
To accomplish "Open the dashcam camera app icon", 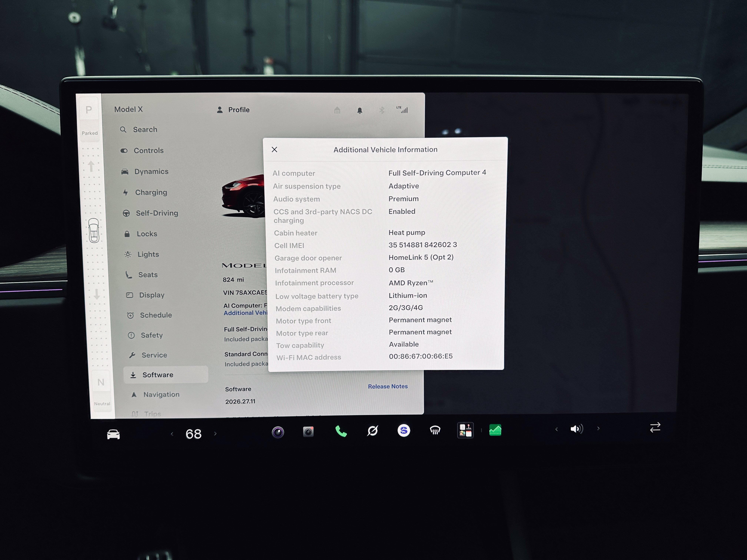I will pyautogui.click(x=308, y=431).
